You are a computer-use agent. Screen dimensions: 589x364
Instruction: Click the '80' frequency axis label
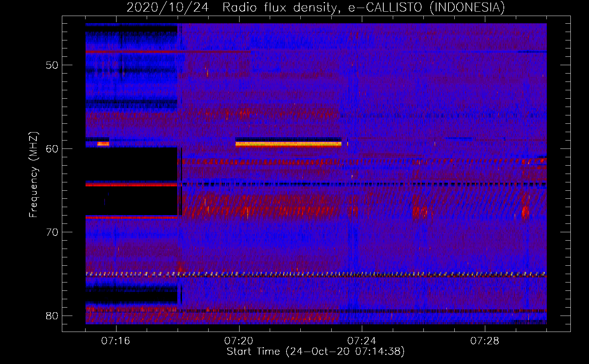(52, 316)
